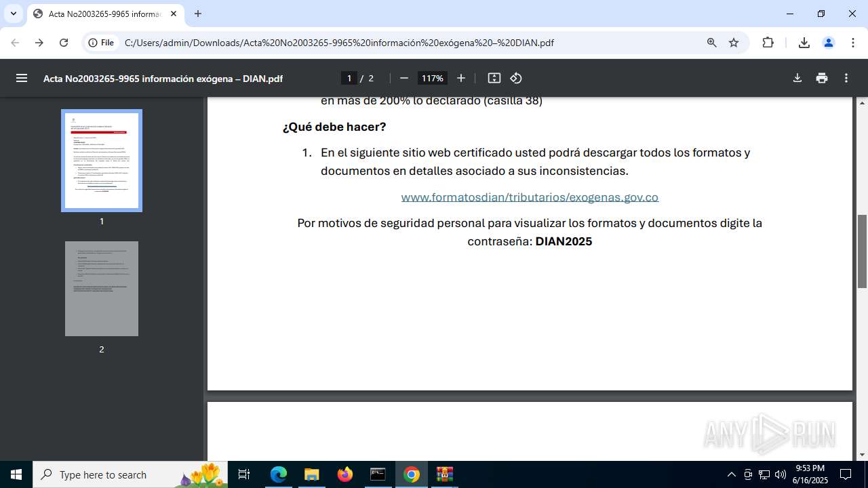Launch Microsoft Edge from taskbar
The width and height of the screenshot is (868, 488).
click(x=279, y=474)
